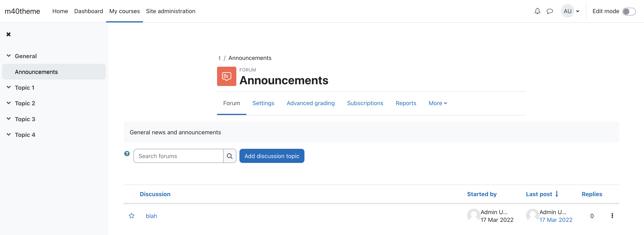The image size is (644, 235).
Task: Toggle Edit mode switch
Action: [629, 12]
